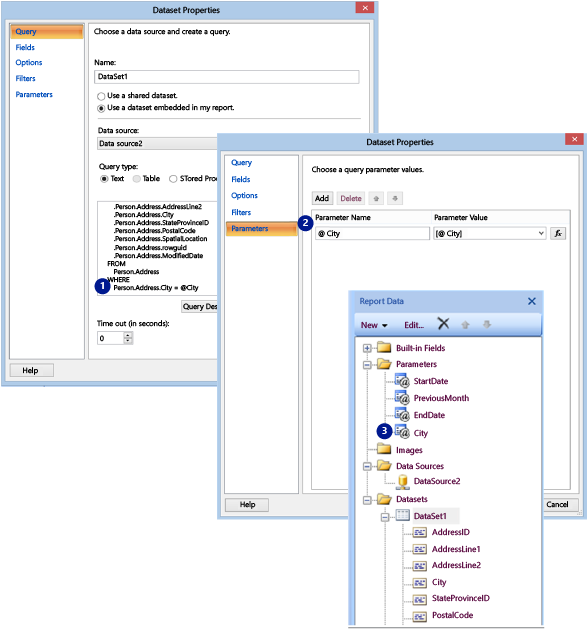Viewport: 587px width, 638px height.
Task: Open Options page in front Dataset Properties dialog
Action: pos(244,196)
